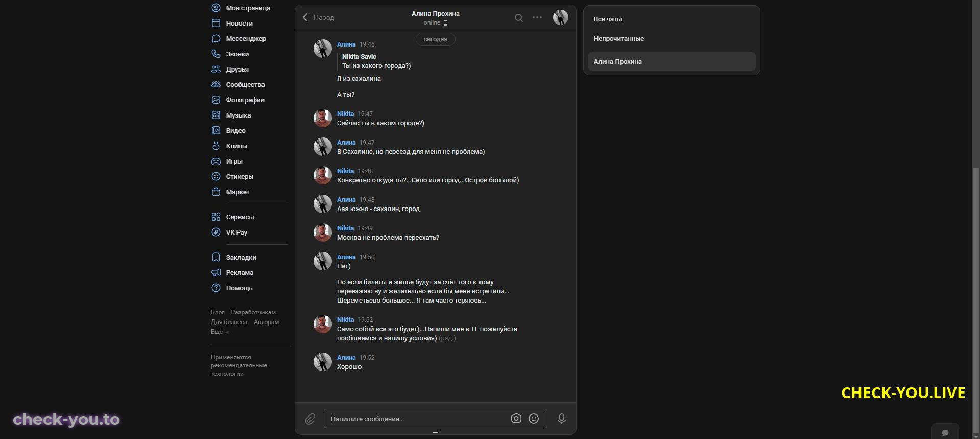The height and width of the screenshot is (439, 980).
Task: Open Клипы clips icon
Action: click(x=216, y=146)
